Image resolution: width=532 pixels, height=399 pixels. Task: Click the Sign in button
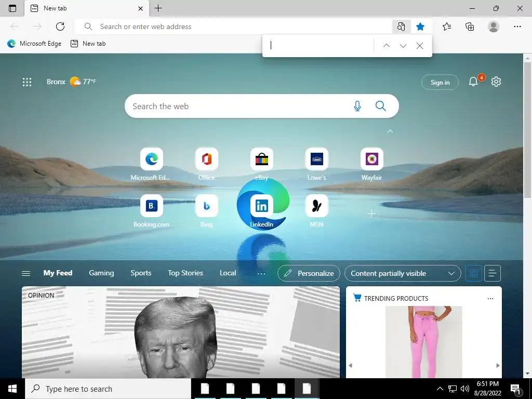pyautogui.click(x=440, y=82)
